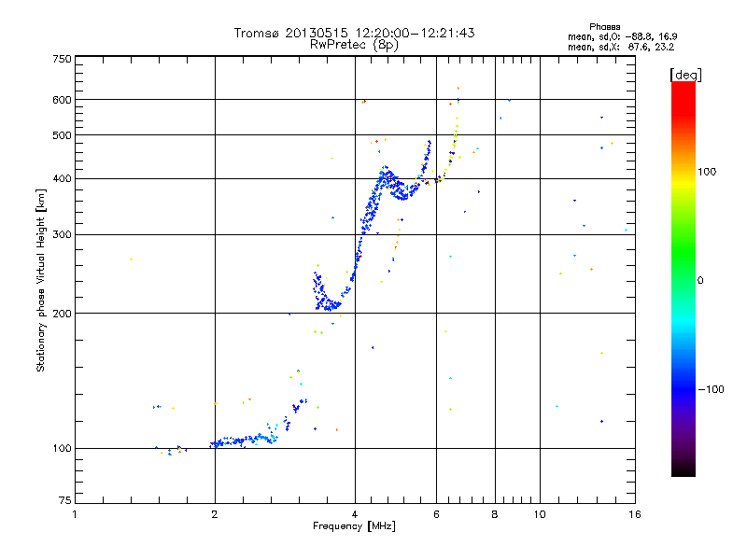Click the 'Frequency [MHz]' axis label

pos(354,526)
